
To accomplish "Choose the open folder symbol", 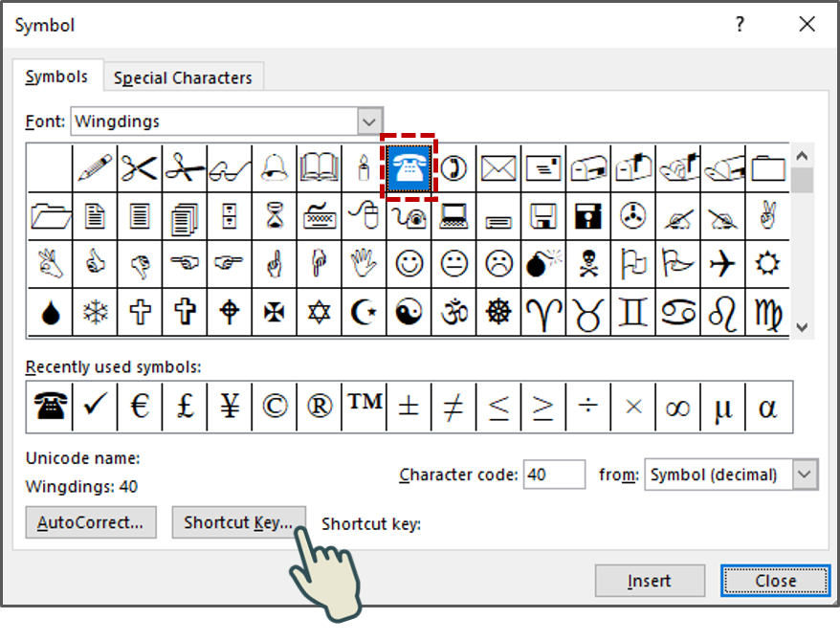I will point(51,216).
